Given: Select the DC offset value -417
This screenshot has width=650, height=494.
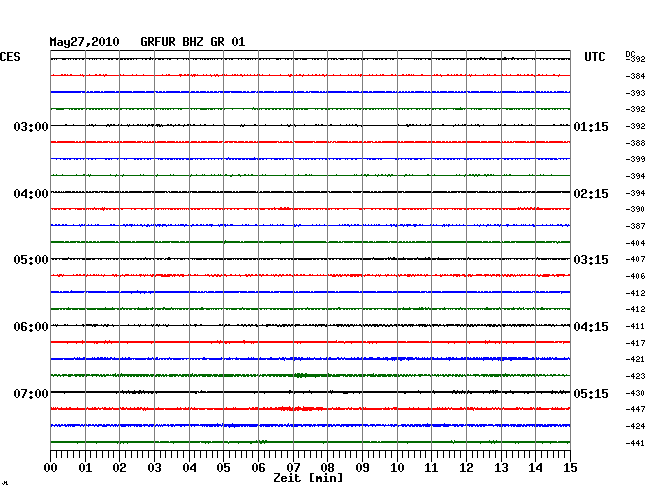Looking at the screenshot, I should coord(635,343).
